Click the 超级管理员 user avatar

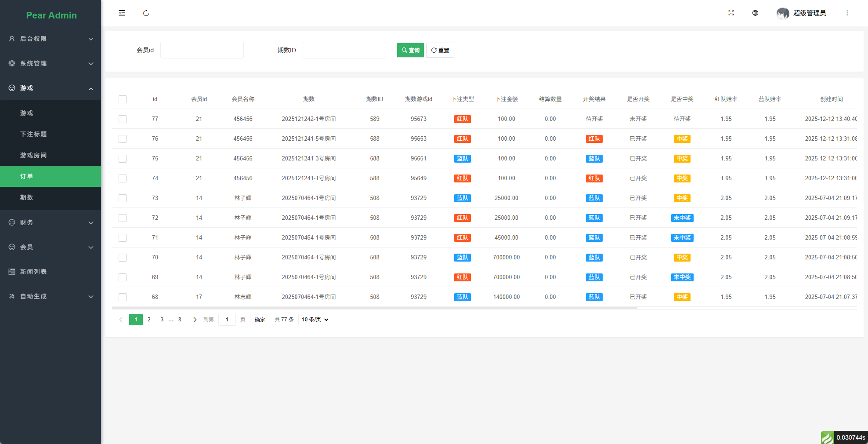782,13
